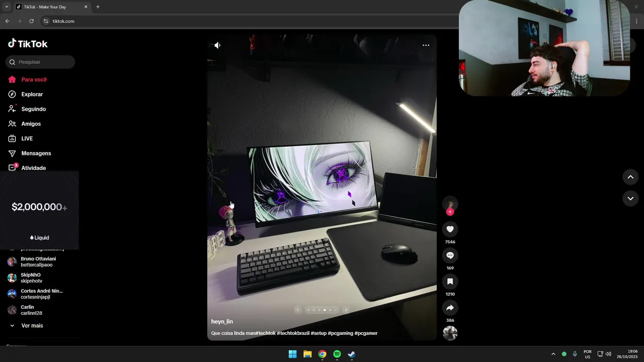Switch POR US keyboard language
Image resolution: width=644 pixels, height=362 pixels.
(588, 354)
